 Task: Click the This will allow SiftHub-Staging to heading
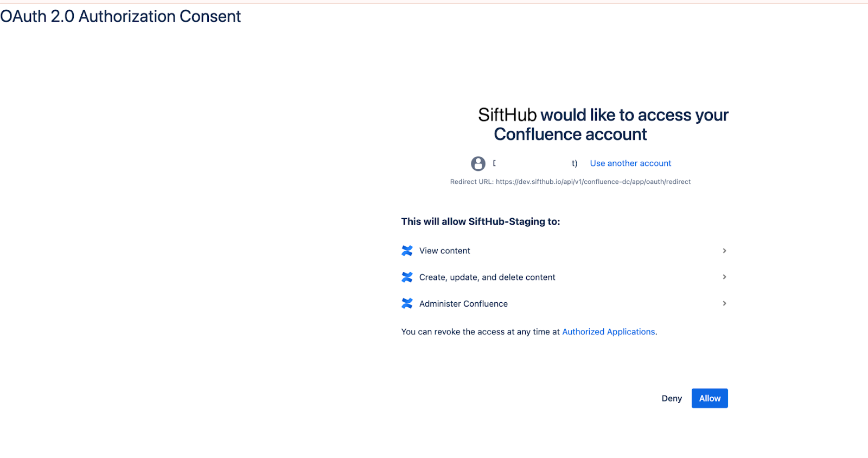pos(481,221)
